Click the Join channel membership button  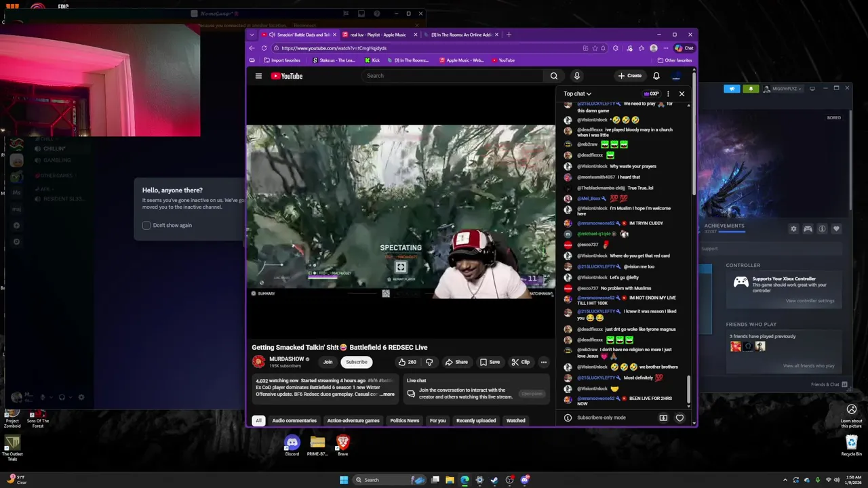click(x=328, y=362)
